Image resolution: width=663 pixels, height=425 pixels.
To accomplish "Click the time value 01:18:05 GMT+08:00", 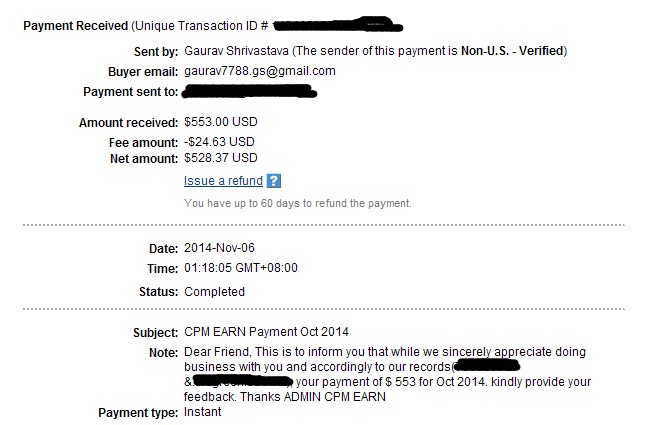I will 241,268.
